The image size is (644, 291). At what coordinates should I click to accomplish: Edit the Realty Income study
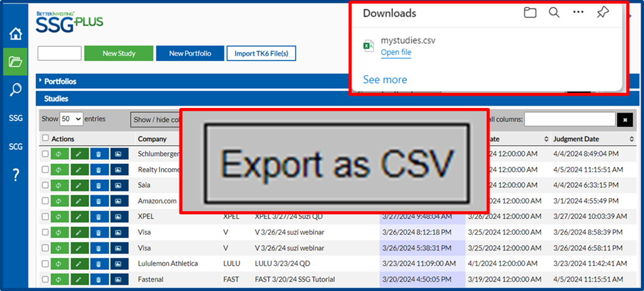pyautogui.click(x=79, y=170)
